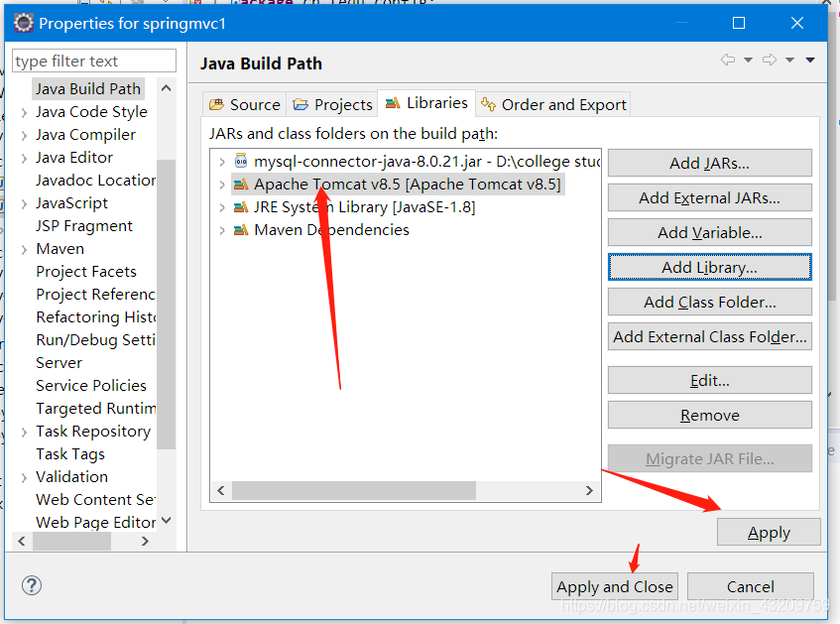Select Refactoring History in sidebar

point(95,317)
